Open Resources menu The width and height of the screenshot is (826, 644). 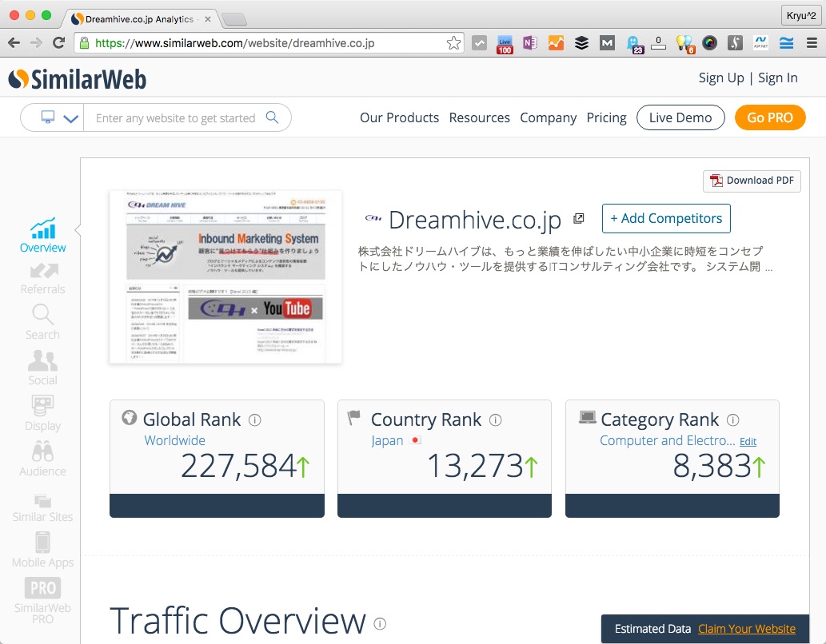pos(480,117)
